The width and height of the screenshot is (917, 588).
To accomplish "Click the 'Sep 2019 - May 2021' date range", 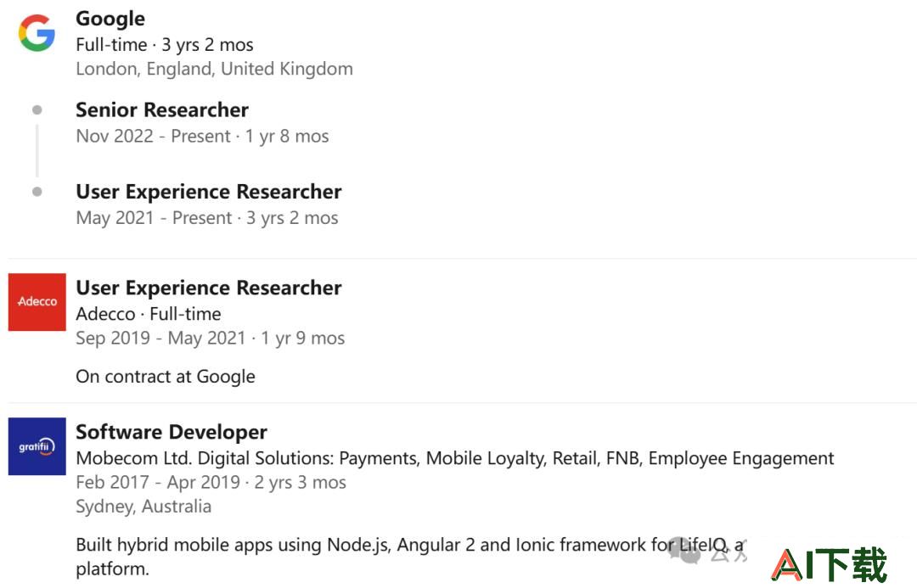I will [160, 339].
